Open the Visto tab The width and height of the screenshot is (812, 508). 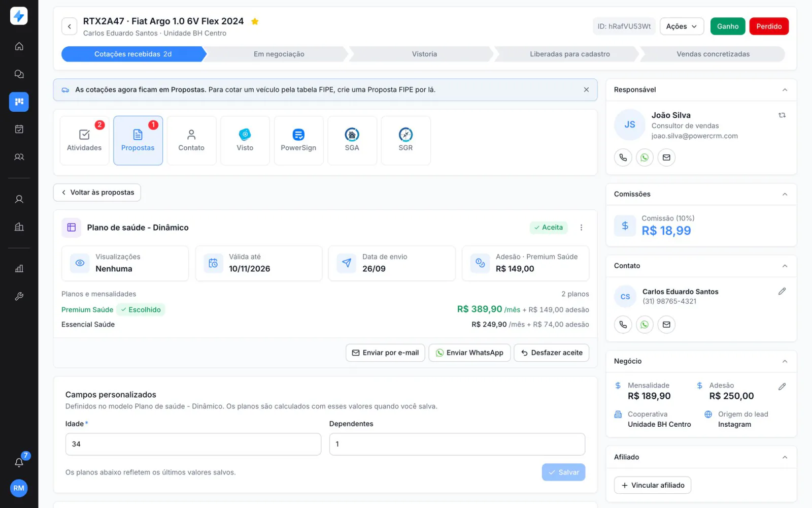(x=245, y=141)
